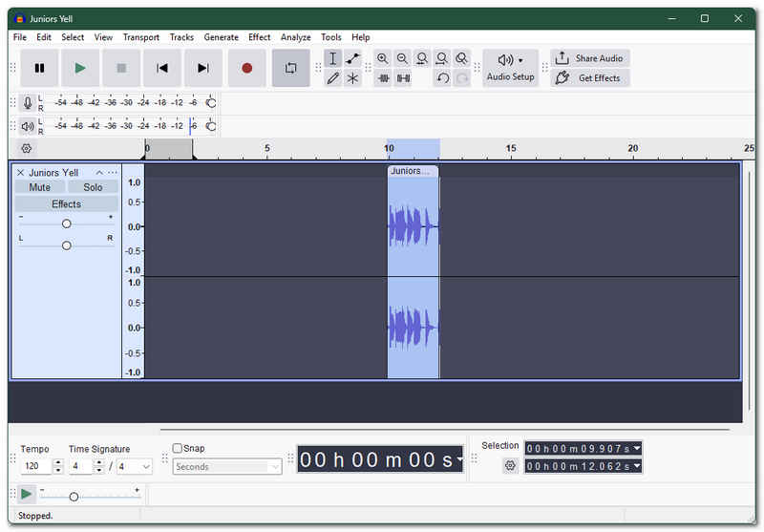Viewport: 764px width, 532px height.
Task: Click the playback meter speaker icon
Action: click(x=28, y=127)
